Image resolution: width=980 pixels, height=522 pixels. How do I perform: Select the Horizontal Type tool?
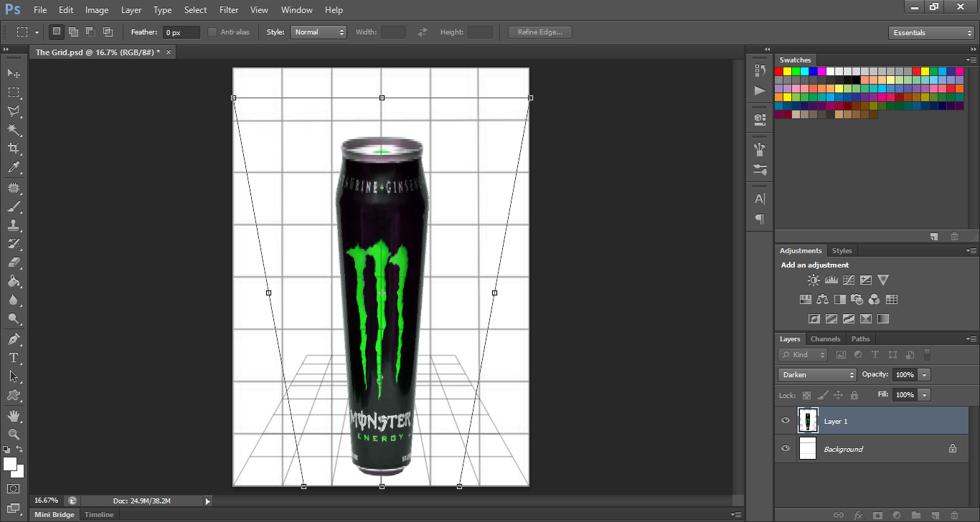click(x=14, y=357)
